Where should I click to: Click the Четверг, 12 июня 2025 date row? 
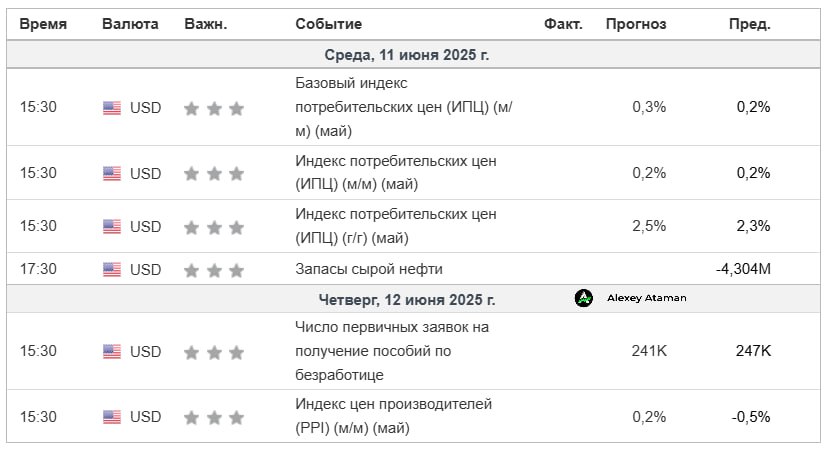coord(407,299)
